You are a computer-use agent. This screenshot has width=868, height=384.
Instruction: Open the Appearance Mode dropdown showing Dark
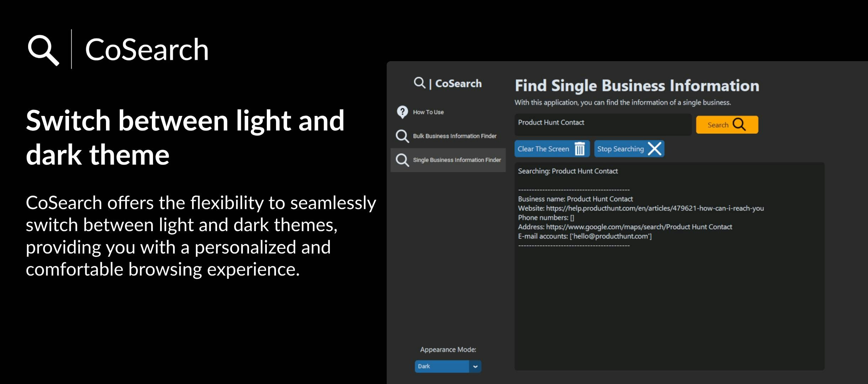tap(448, 367)
